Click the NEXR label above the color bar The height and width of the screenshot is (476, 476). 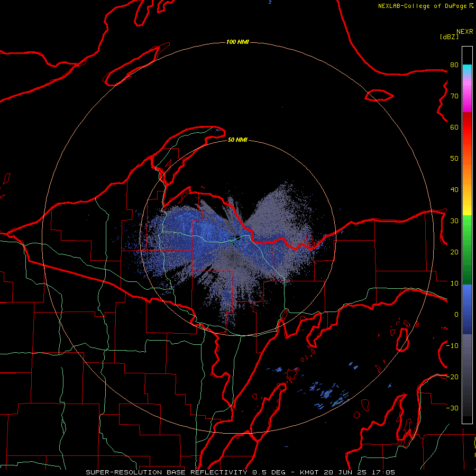[x=465, y=32]
